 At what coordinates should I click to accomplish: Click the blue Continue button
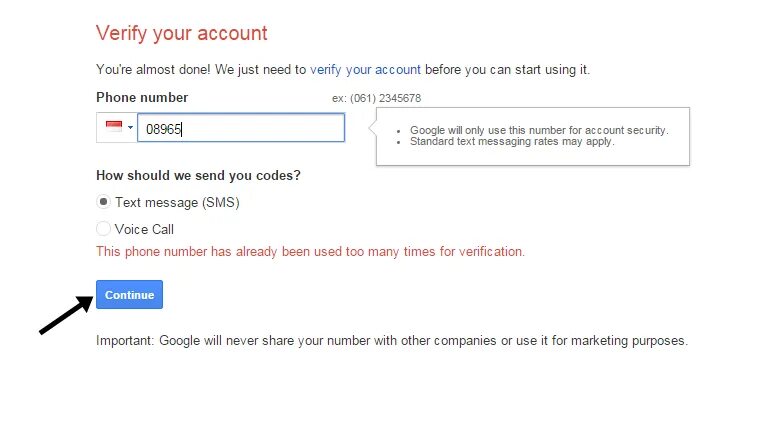coord(129,295)
